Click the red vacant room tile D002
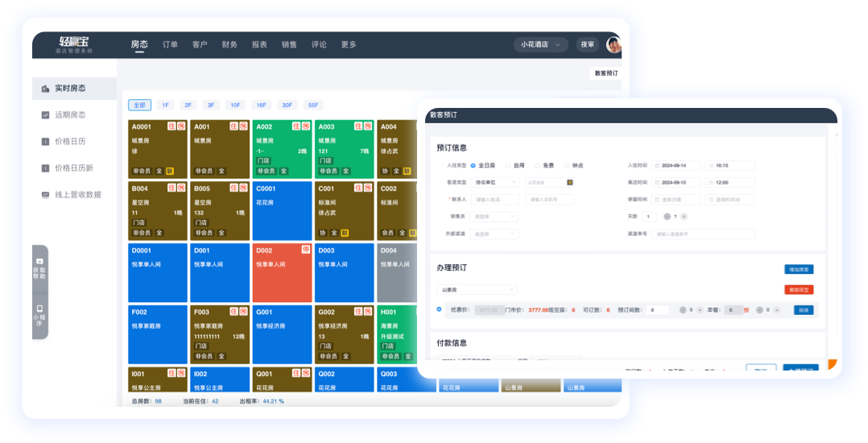This screenshot has width=868, height=443. pos(281,272)
